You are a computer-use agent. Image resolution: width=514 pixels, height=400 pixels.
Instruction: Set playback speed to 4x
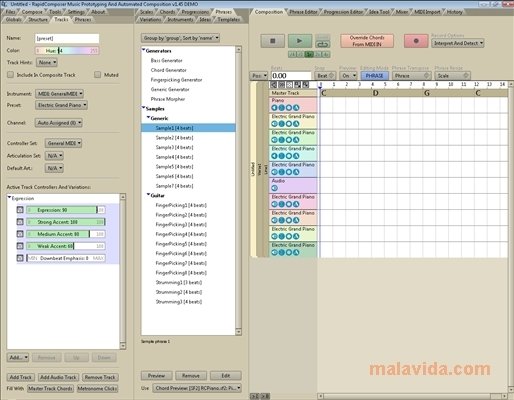(x=326, y=54)
